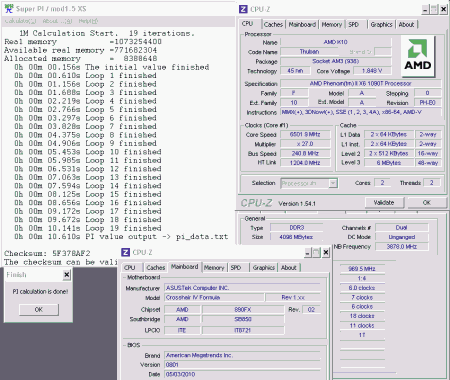The image size is (450, 380).
Task: Select Graphics tab in the Mainboard CPU-Z window
Action: (264, 268)
